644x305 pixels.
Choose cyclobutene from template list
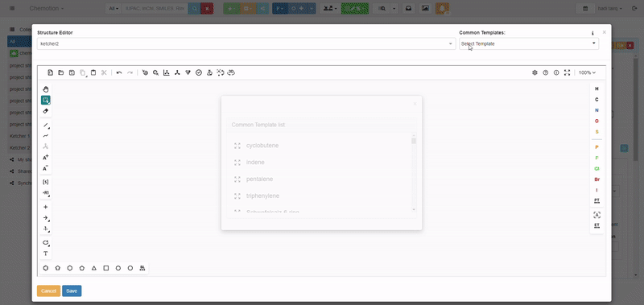(262, 146)
